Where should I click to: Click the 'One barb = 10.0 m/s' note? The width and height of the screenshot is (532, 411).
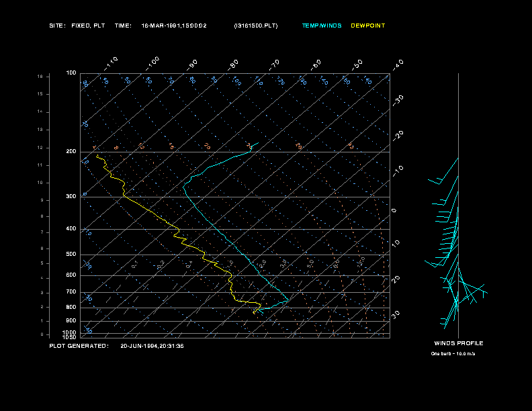pos(453,354)
